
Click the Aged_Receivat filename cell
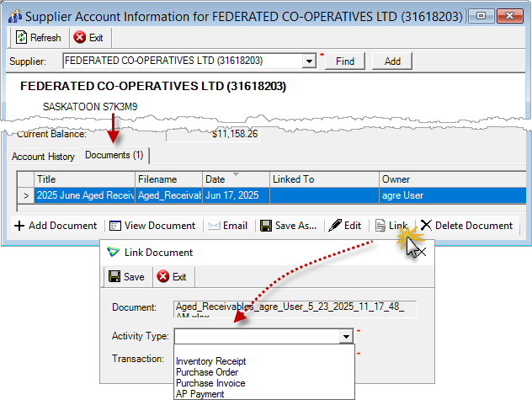pyautogui.click(x=168, y=195)
